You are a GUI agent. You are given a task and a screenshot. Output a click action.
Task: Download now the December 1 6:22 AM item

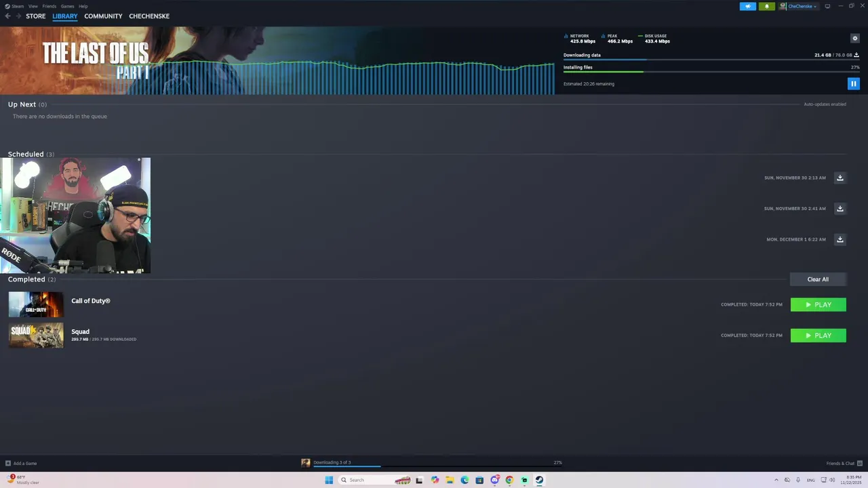pos(840,239)
